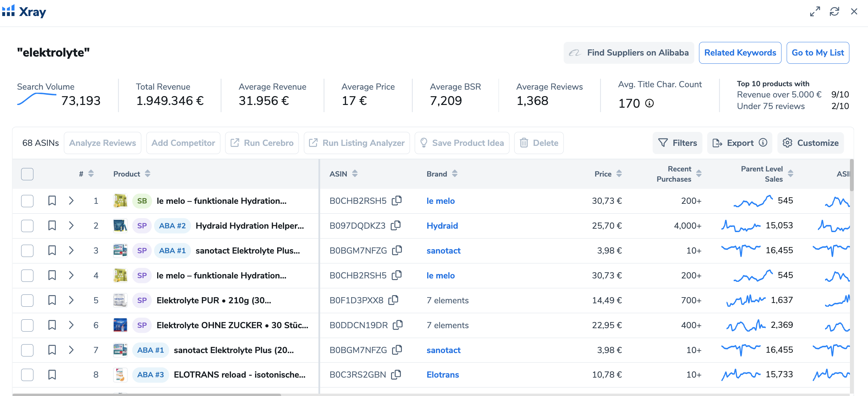Bookmark Hydraid Hydration Helper row
Viewport: 868px width, 396px height.
tap(52, 225)
